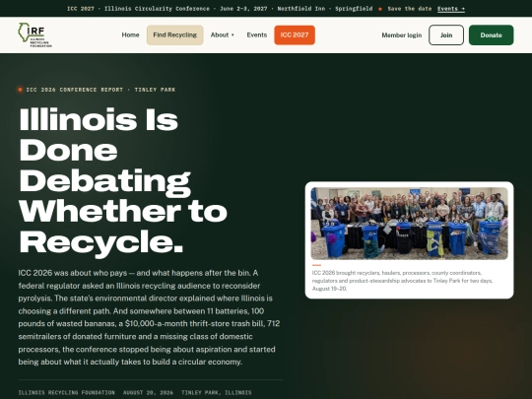Click the ICC 2027 conference announcement text
532x399 pixels.
[220, 9]
